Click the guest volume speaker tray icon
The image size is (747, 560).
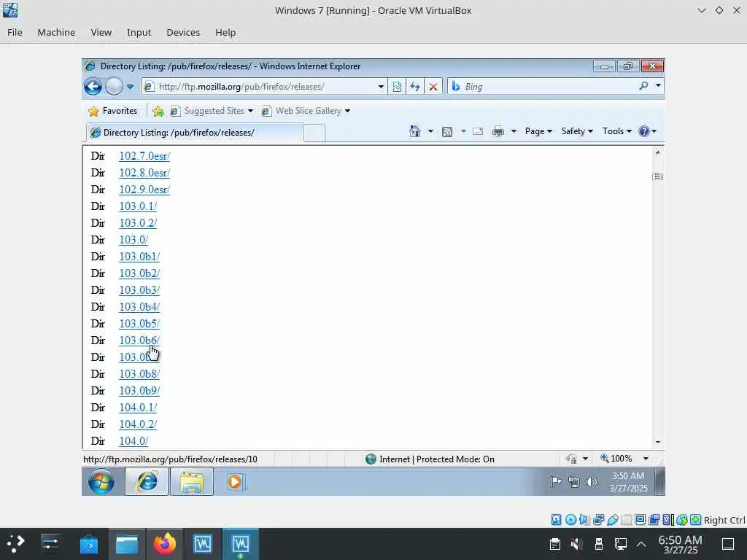pos(591,482)
